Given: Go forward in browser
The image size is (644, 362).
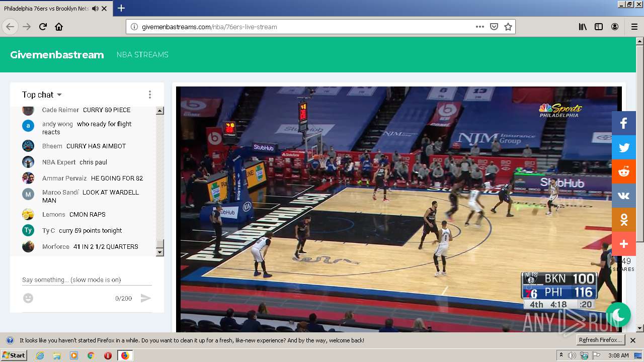Looking at the screenshot, I should click(x=27, y=27).
